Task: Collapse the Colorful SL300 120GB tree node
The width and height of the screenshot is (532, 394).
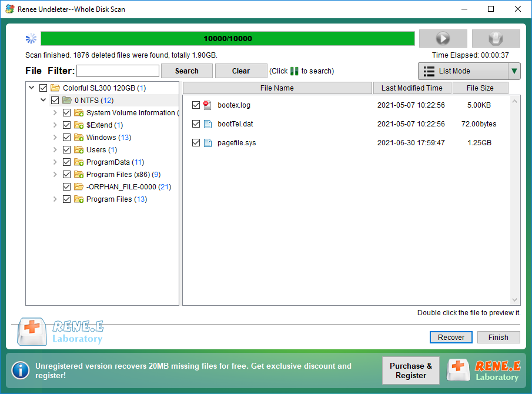Action: click(32, 88)
